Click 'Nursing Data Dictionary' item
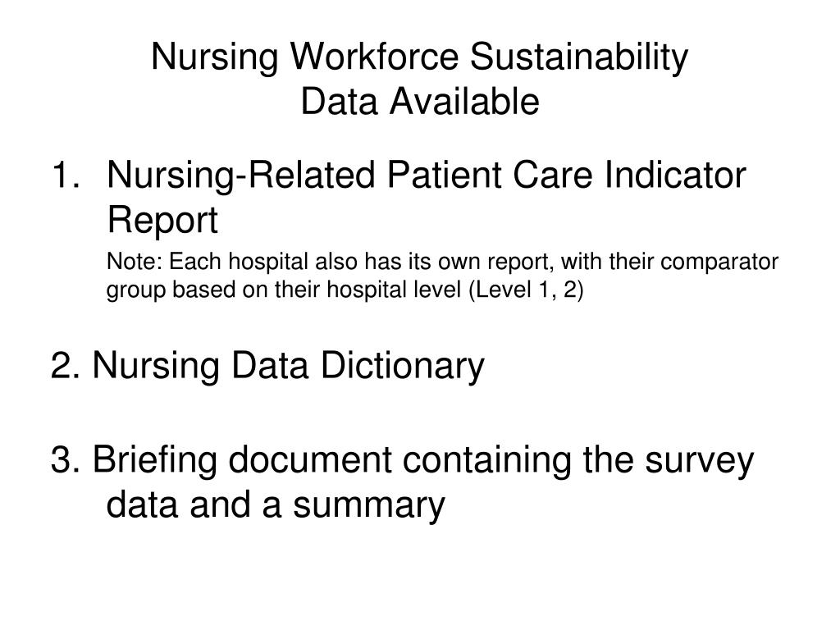This screenshot has width=840, height=630. click(x=288, y=367)
